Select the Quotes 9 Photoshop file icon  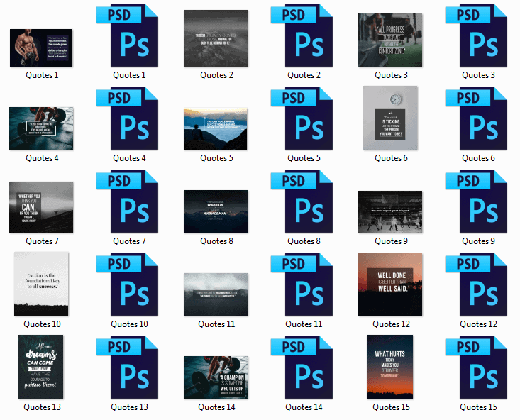pyautogui.click(x=477, y=201)
